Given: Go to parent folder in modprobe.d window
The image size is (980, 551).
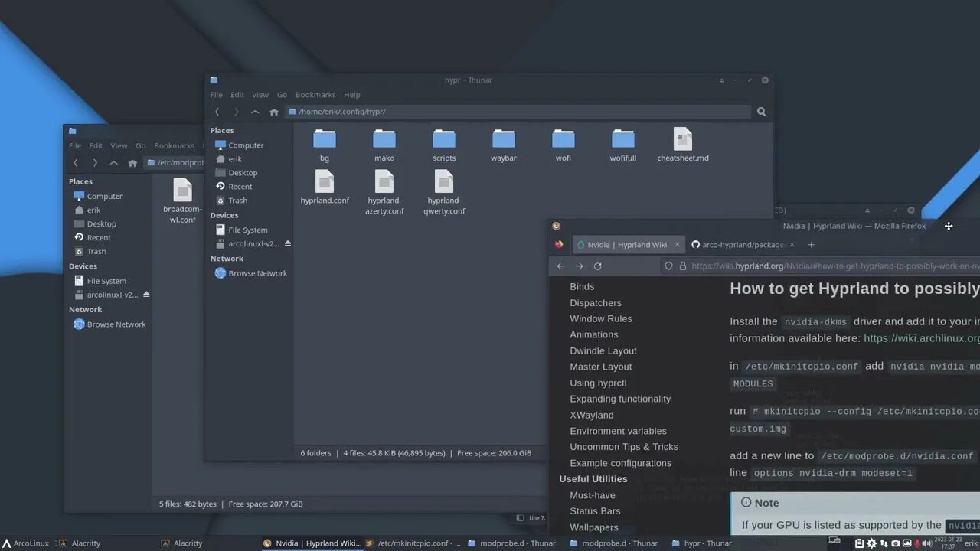Looking at the screenshot, I should tap(113, 163).
